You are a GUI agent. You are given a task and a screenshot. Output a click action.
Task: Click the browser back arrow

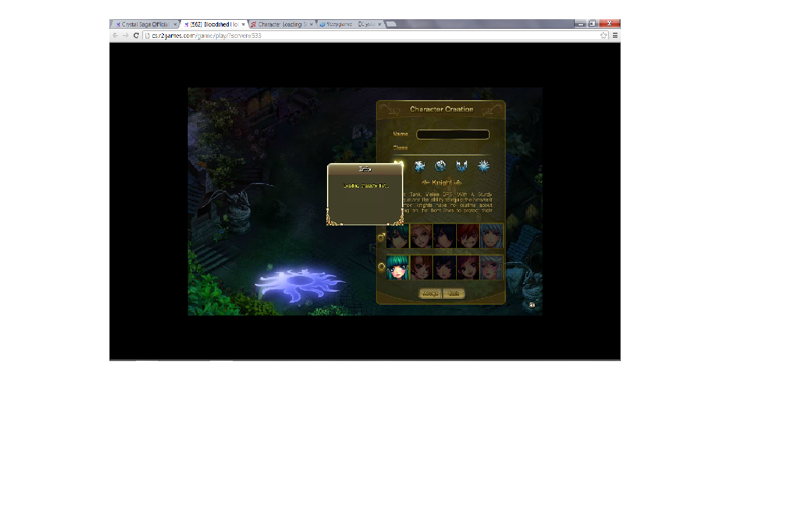tap(116, 36)
